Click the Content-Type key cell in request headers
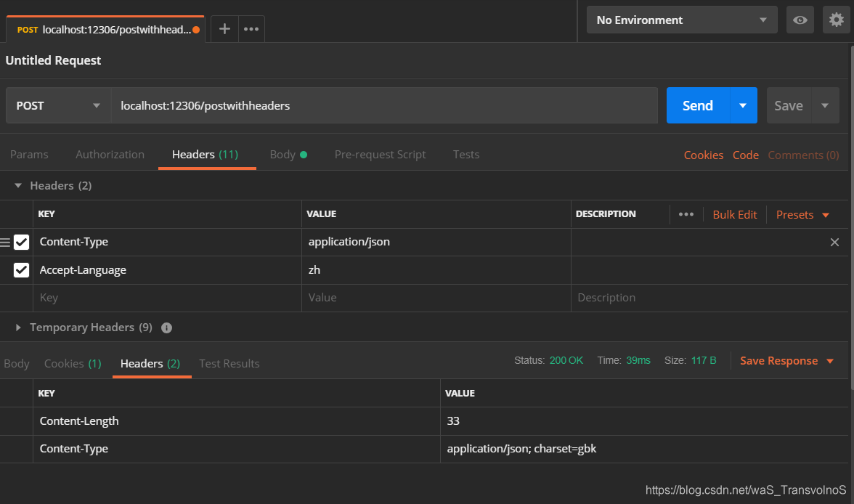 (167, 242)
